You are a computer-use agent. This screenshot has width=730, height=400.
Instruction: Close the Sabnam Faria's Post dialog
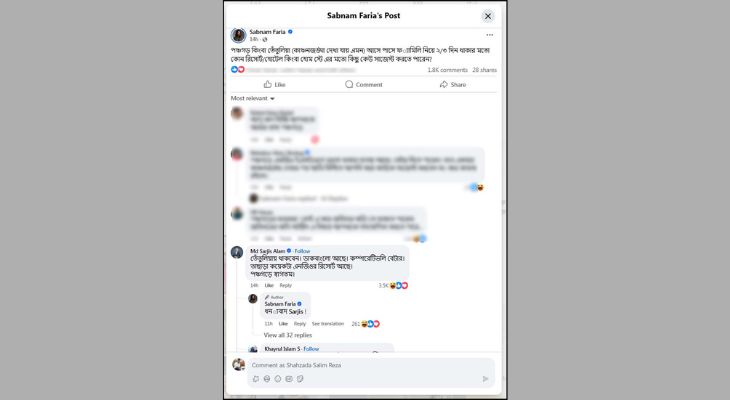click(487, 16)
